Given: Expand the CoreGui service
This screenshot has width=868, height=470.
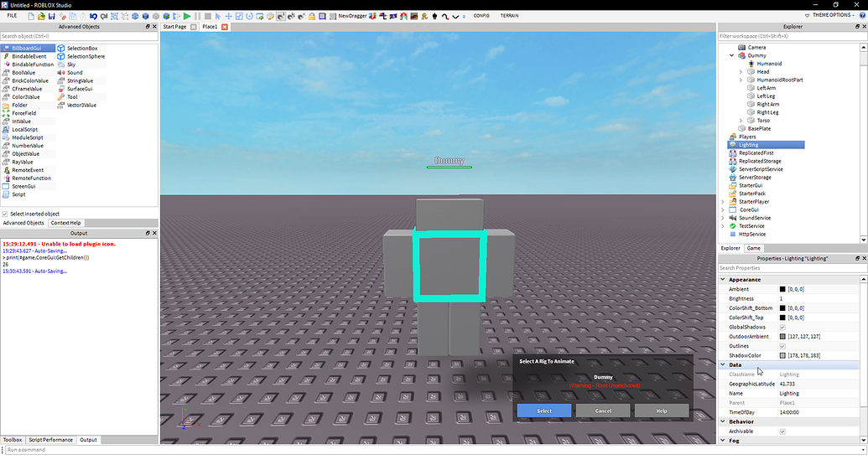Looking at the screenshot, I should point(722,210).
